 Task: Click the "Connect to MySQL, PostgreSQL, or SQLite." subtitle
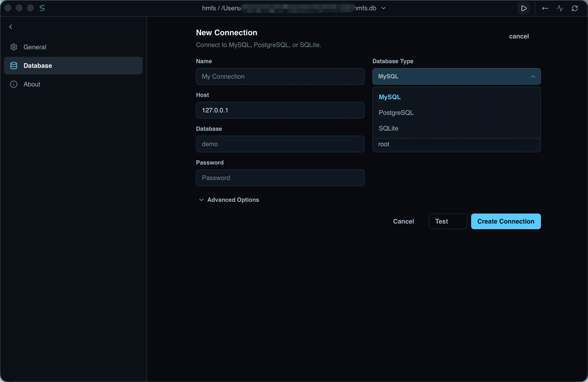pyautogui.click(x=258, y=45)
